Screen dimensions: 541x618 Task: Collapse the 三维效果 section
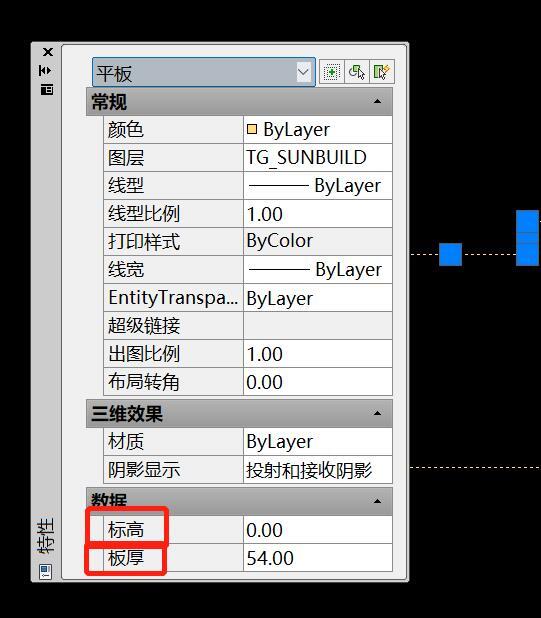(377, 413)
